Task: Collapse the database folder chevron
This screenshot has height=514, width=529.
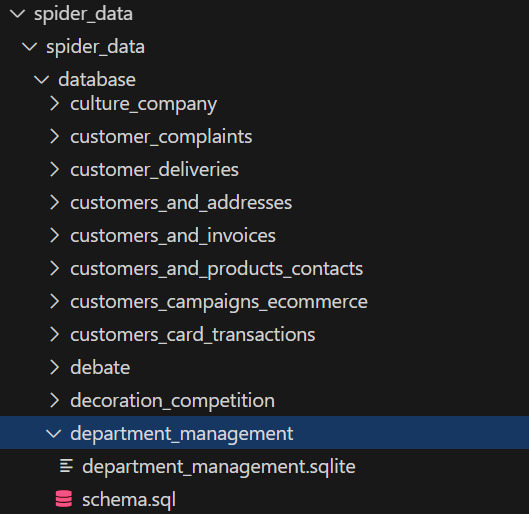Action: 42,80
